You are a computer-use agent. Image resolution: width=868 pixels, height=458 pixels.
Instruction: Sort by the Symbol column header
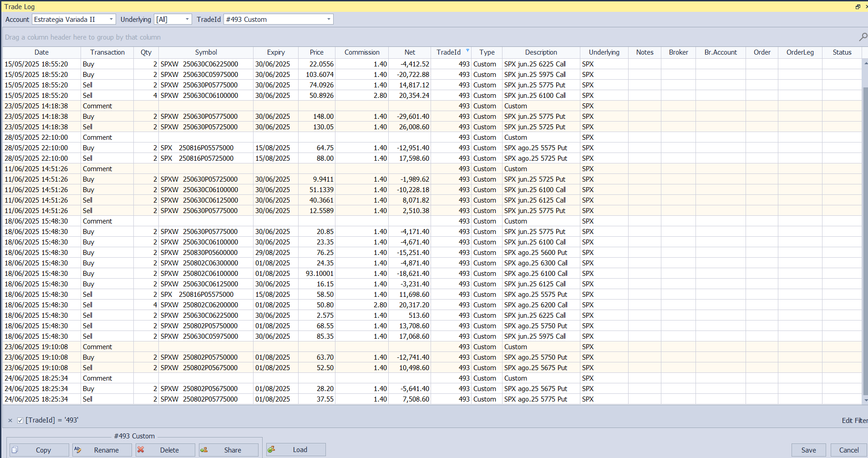click(x=206, y=52)
